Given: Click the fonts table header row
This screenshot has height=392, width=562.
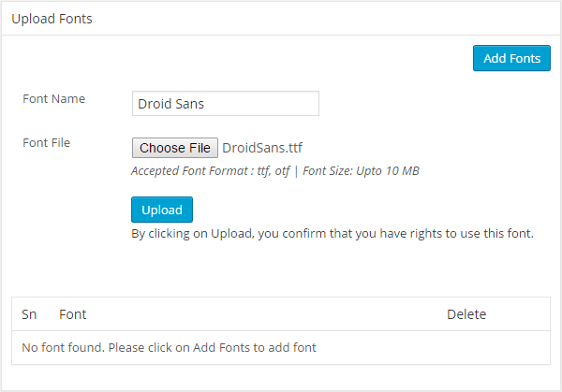Looking at the screenshot, I should tap(281, 314).
